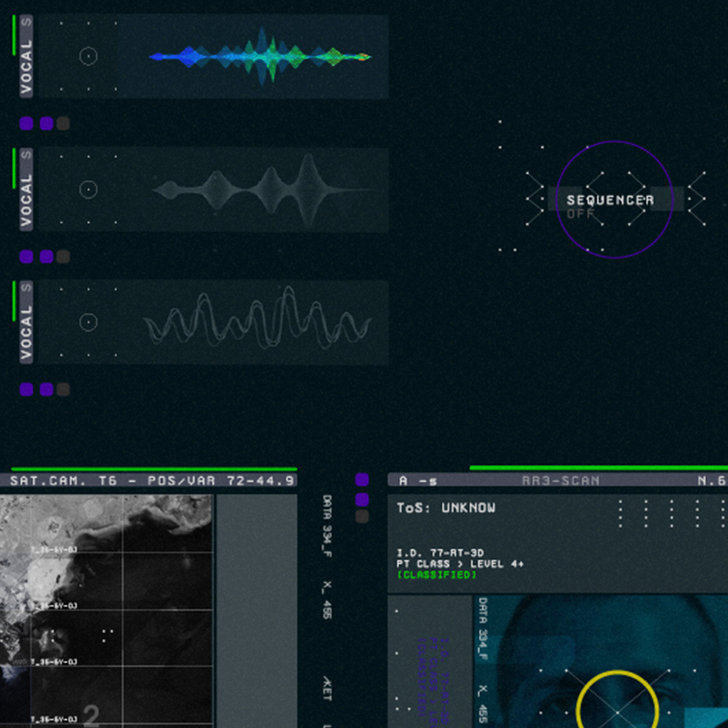This screenshot has height=728, width=728.
Task: Toggle lower purple square beside the RR3-SCAN panel
Action: pos(362,499)
